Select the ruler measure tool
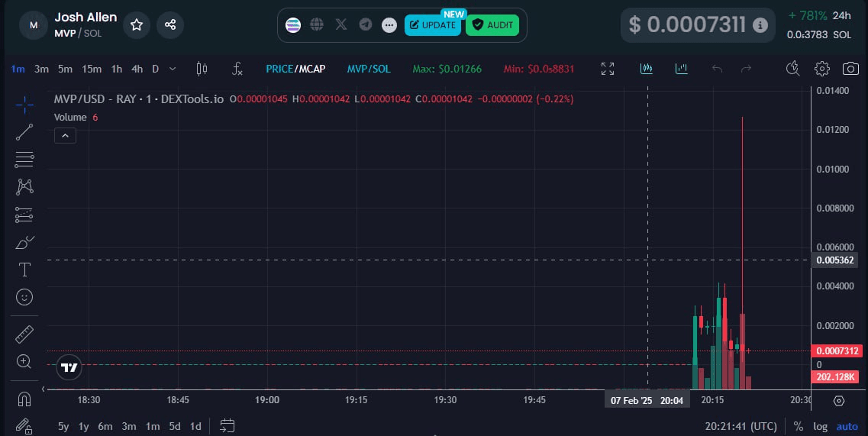Image resolution: width=868 pixels, height=436 pixels. click(x=24, y=334)
